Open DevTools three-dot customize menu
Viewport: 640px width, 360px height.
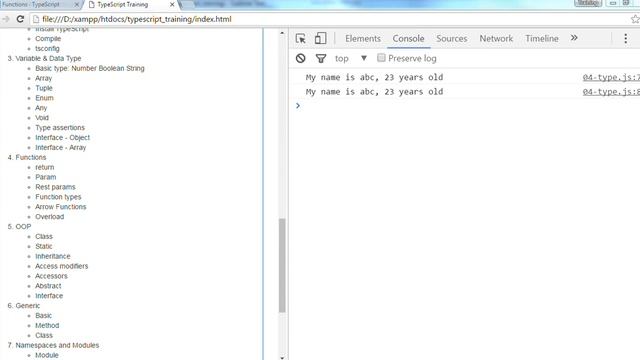pos(625,38)
